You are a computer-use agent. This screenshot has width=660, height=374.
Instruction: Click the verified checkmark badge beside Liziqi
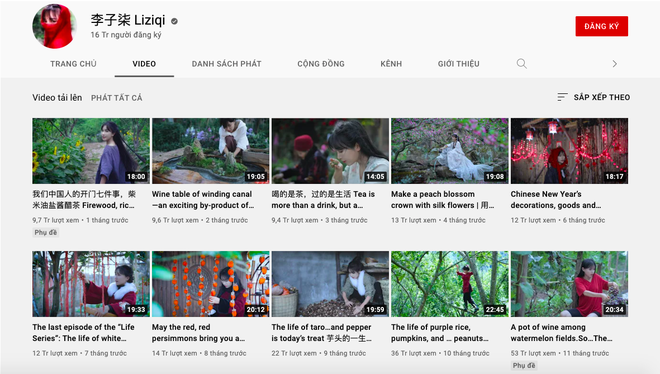[x=174, y=21]
